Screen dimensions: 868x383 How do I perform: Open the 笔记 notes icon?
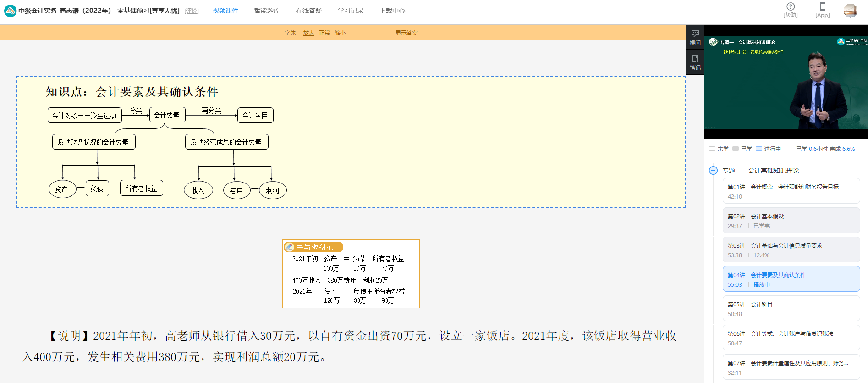(x=695, y=62)
